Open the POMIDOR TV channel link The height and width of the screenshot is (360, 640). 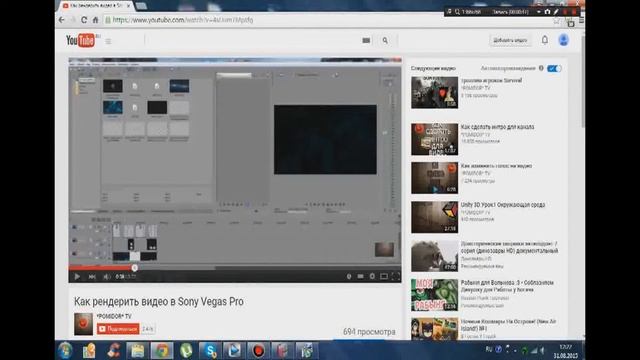point(114,316)
